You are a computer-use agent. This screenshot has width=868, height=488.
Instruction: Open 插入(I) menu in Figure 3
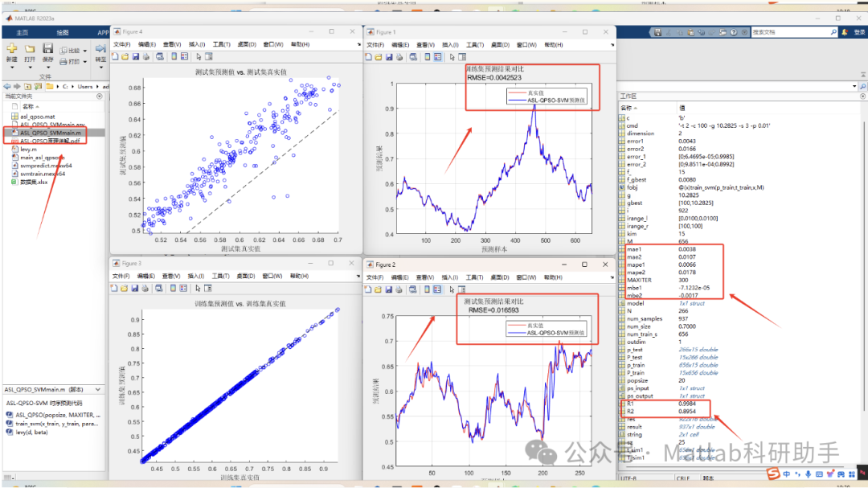coord(196,276)
